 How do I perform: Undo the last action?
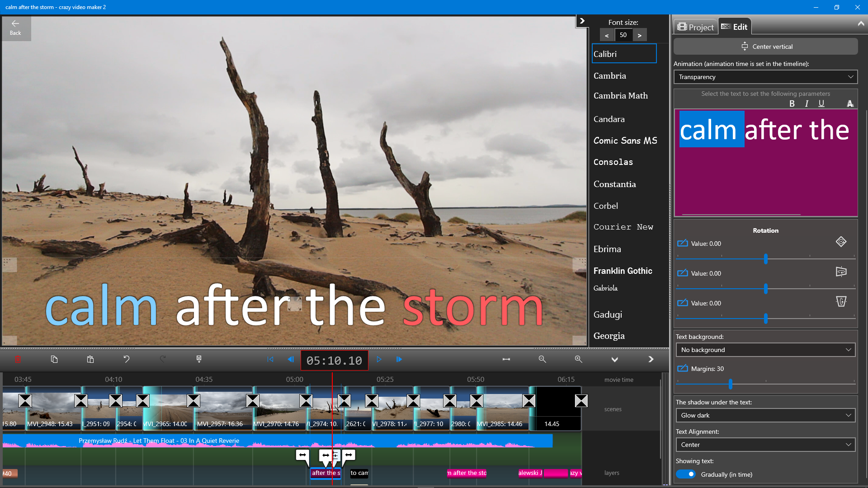coord(127,359)
